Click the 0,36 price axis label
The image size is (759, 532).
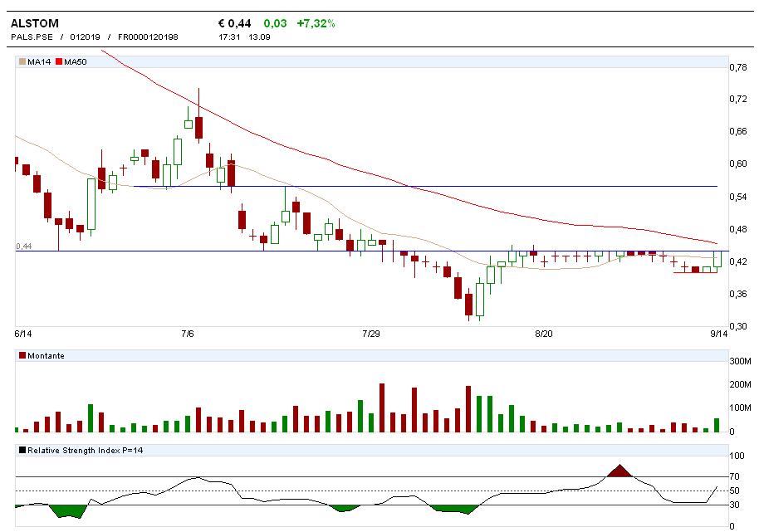coord(738,294)
